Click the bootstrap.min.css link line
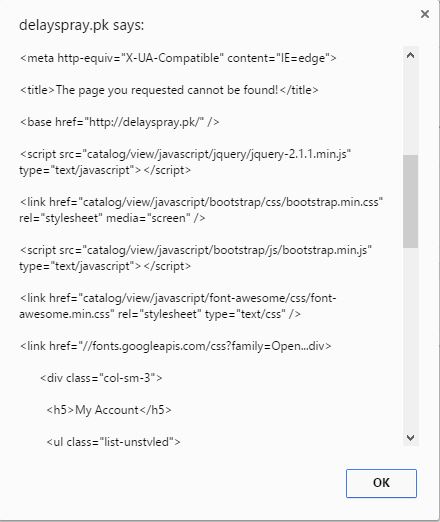This screenshot has height=522, width=440. [x=201, y=210]
